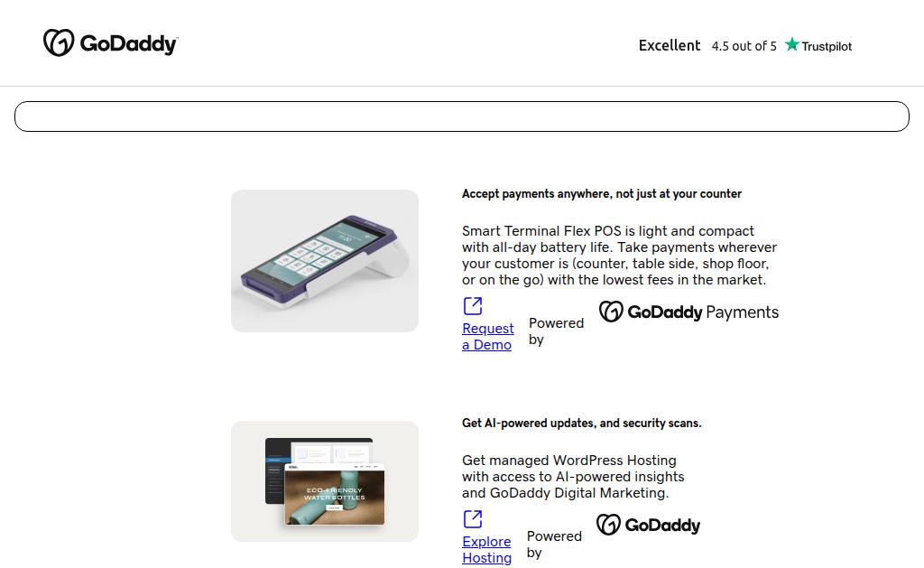
Task: Click the Excellent rating label
Action: coord(670,45)
